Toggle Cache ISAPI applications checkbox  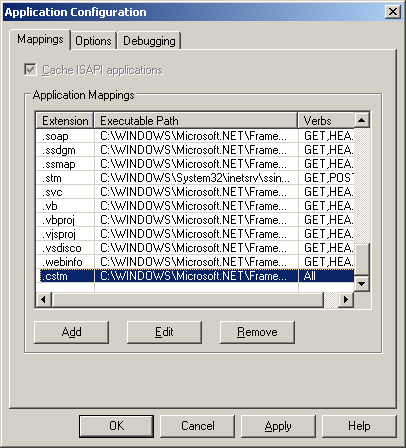pos(30,70)
